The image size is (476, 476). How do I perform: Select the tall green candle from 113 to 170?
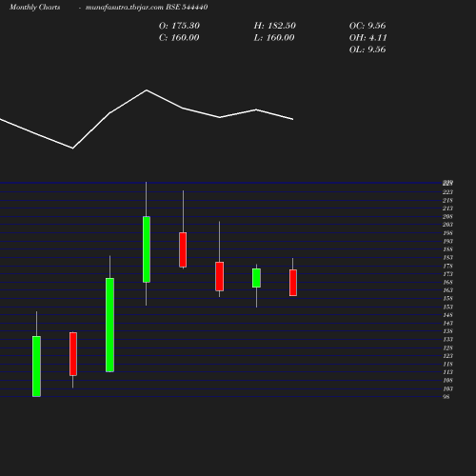[x=109, y=325]
